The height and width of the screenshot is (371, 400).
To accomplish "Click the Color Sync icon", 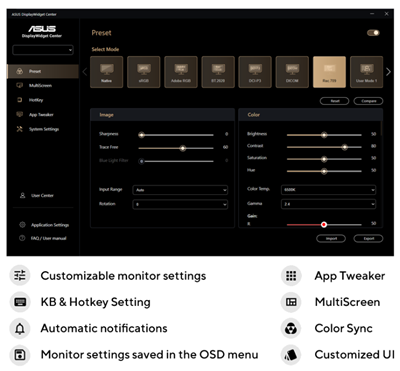I will point(291,329).
